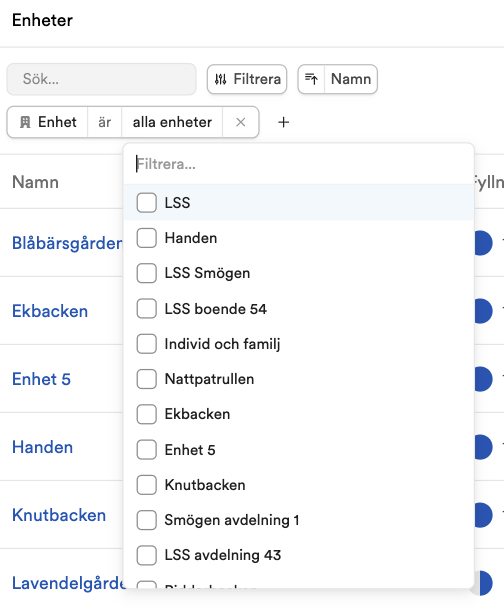Open the Knutbacken unit link in table

tap(59, 515)
